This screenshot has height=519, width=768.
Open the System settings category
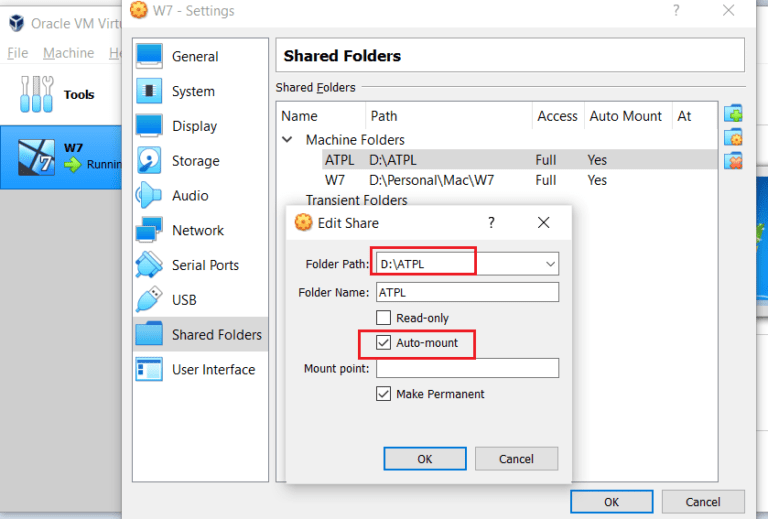201,91
